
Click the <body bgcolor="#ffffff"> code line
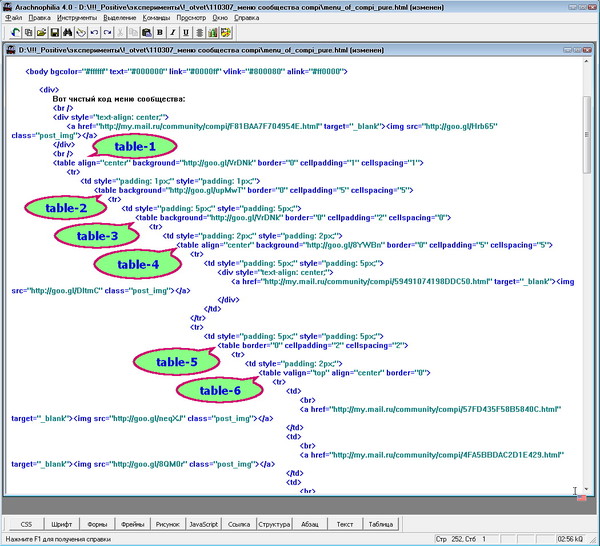tap(186, 72)
